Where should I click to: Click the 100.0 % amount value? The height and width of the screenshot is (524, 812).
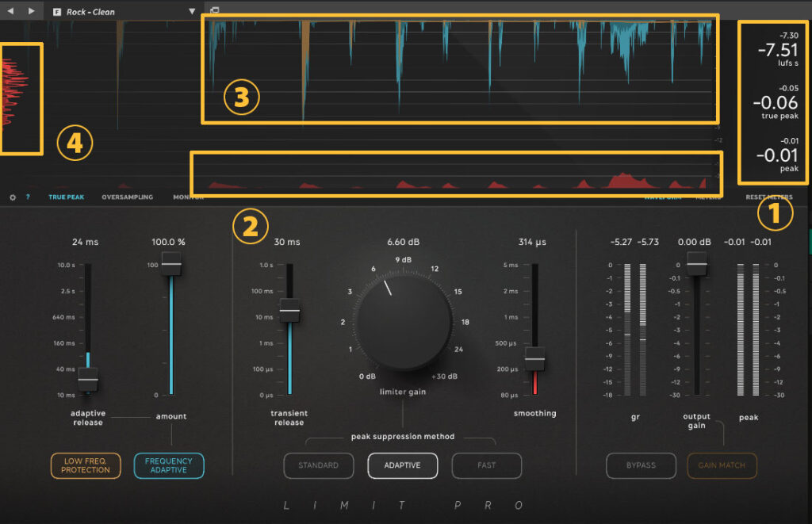coord(168,242)
